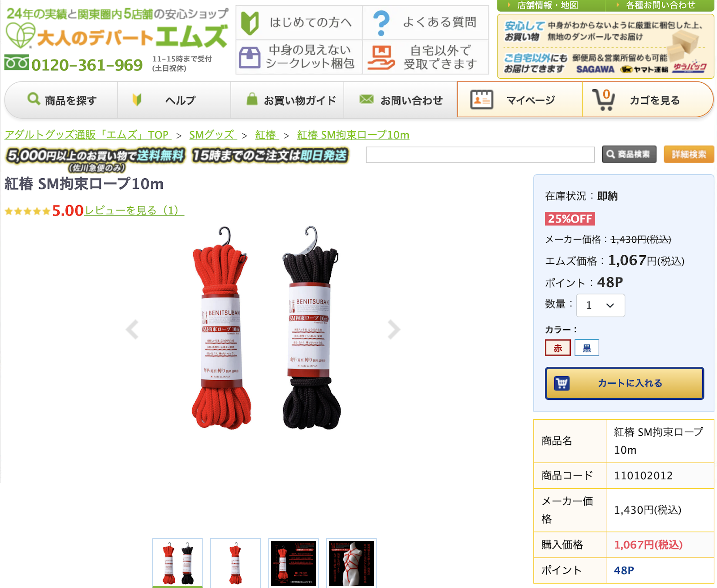Viewport: 717px width, 588px height.
Task: Click the カートに入れる add to cart button
Action: pyautogui.click(x=624, y=383)
